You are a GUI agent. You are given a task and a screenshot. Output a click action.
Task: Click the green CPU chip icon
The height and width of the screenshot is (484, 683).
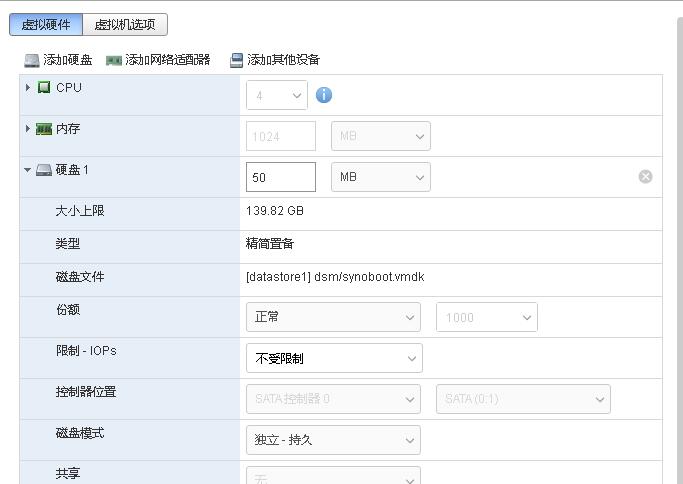point(44,88)
